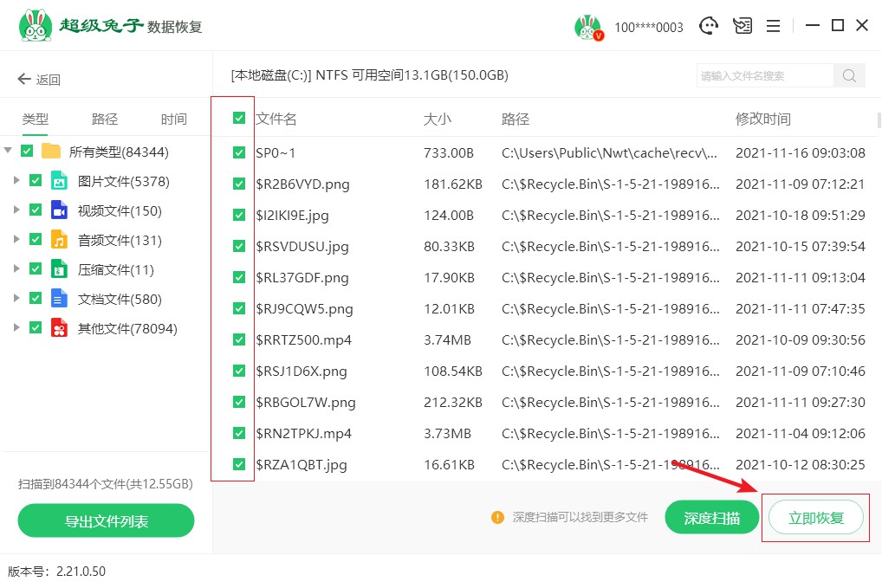This screenshot has width=882, height=588.
Task: Open the hamburger main menu
Action: (774, 26)
